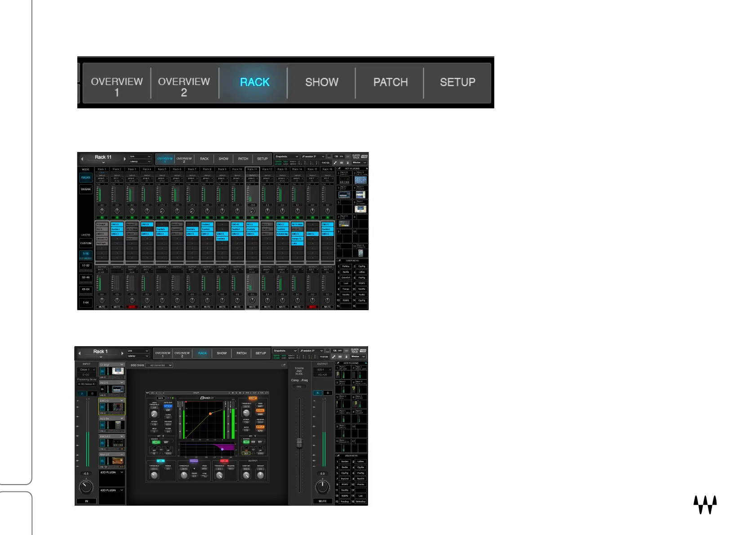
Task: Click the lock icon in the rack screen top bar
Action: (346, 357)
